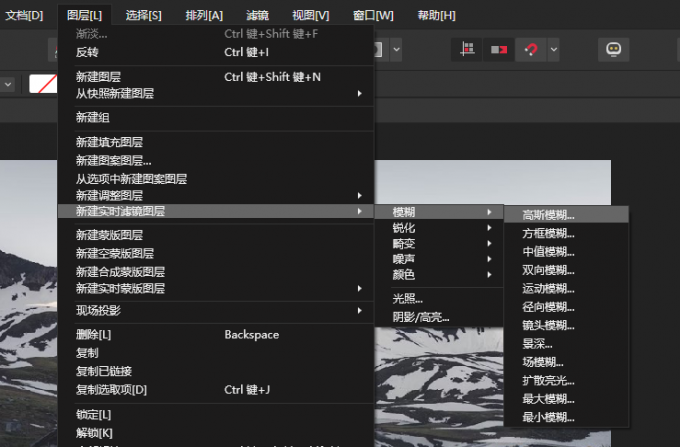Select 新建空蒙版图层 menu item
The height and width of the screenshot is (447, 680).
(216, 254)
